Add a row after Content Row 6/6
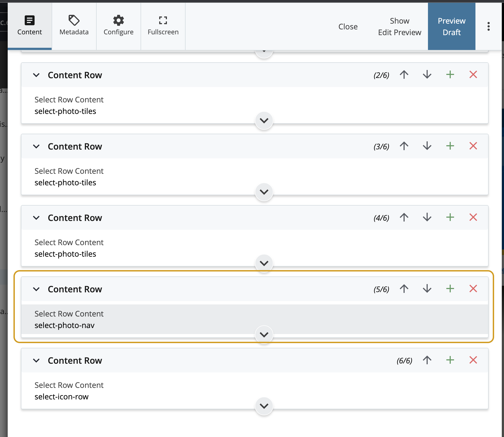 pyautogui.click(x=450, y=360)
